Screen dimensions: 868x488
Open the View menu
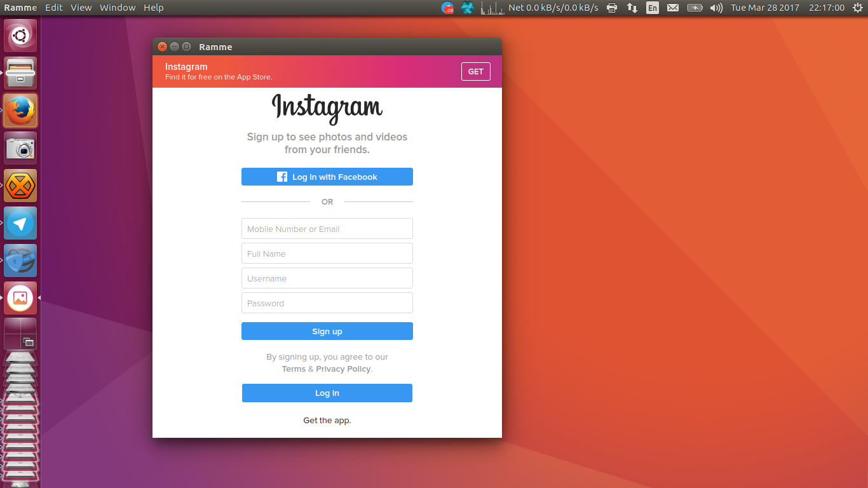coord(81,8)
